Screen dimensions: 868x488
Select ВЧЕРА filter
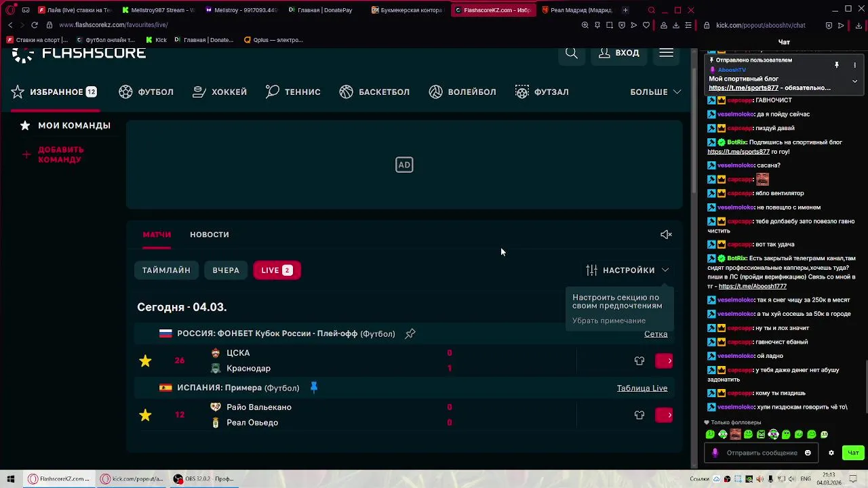coord(226,270)
